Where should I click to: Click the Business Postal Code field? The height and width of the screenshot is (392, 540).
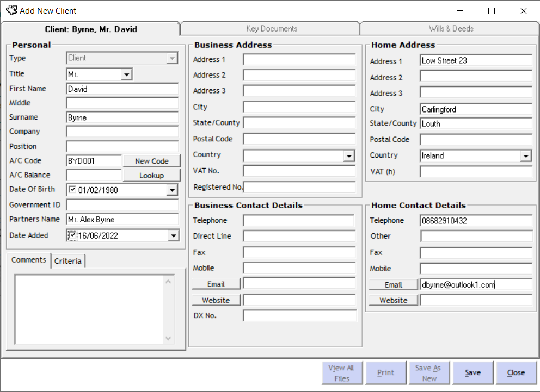(299, 139)
